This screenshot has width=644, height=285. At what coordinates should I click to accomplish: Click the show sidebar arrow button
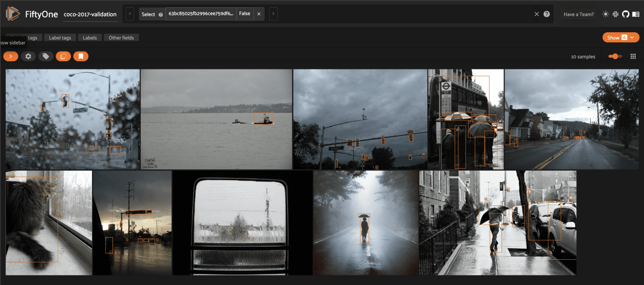(x=11, y=56)
